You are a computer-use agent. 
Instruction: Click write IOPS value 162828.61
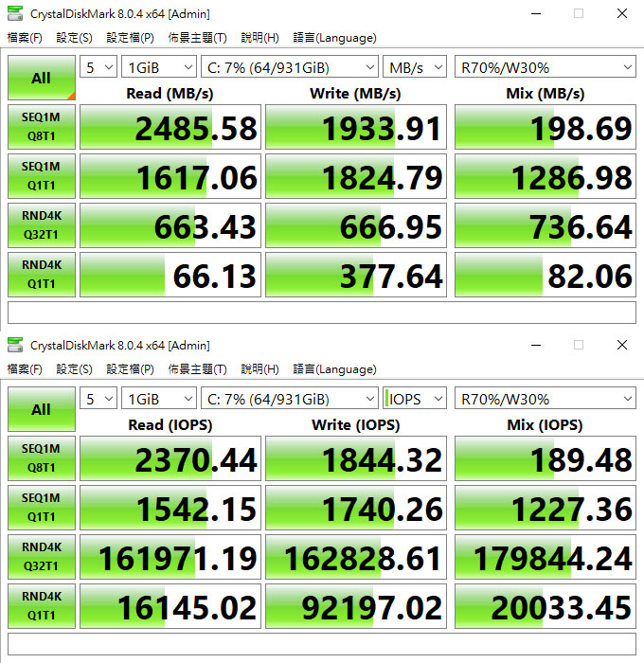click(x=356, y=557)
